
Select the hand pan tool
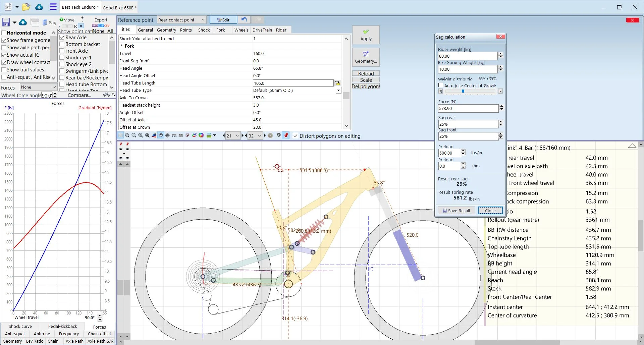161,135
